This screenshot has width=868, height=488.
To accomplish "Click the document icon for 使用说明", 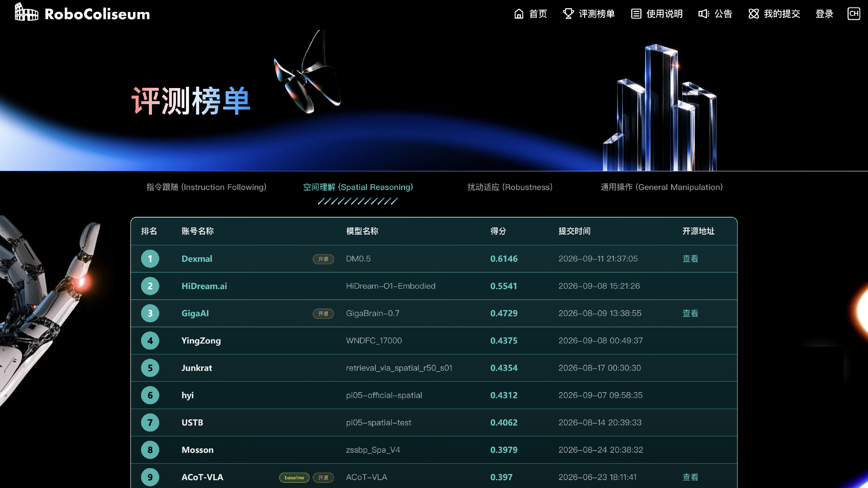I will pos(636,14).
